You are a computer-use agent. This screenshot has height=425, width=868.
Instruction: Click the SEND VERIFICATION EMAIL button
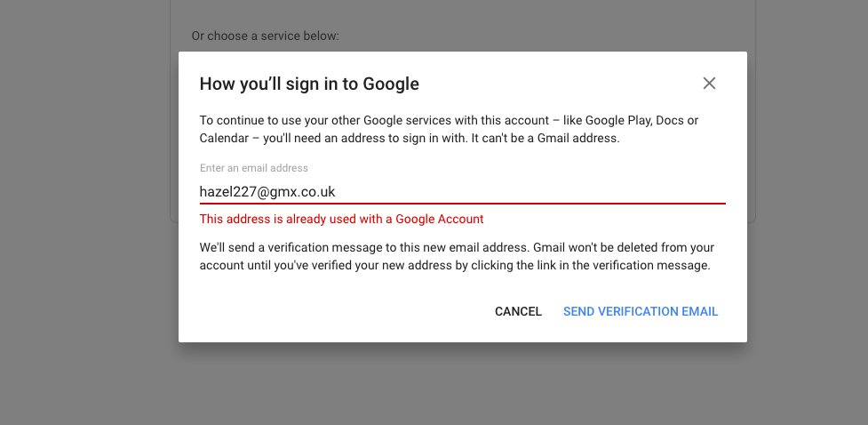(x=641, y=311)
